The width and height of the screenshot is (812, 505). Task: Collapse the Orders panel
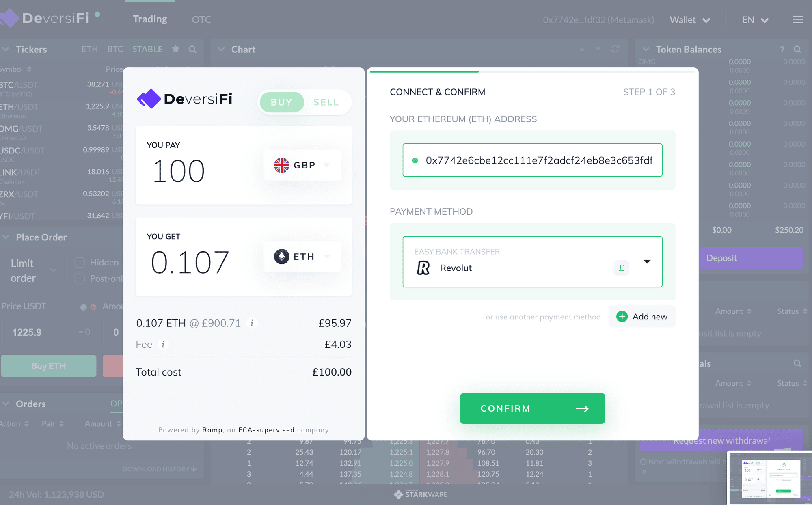[6, 404]
